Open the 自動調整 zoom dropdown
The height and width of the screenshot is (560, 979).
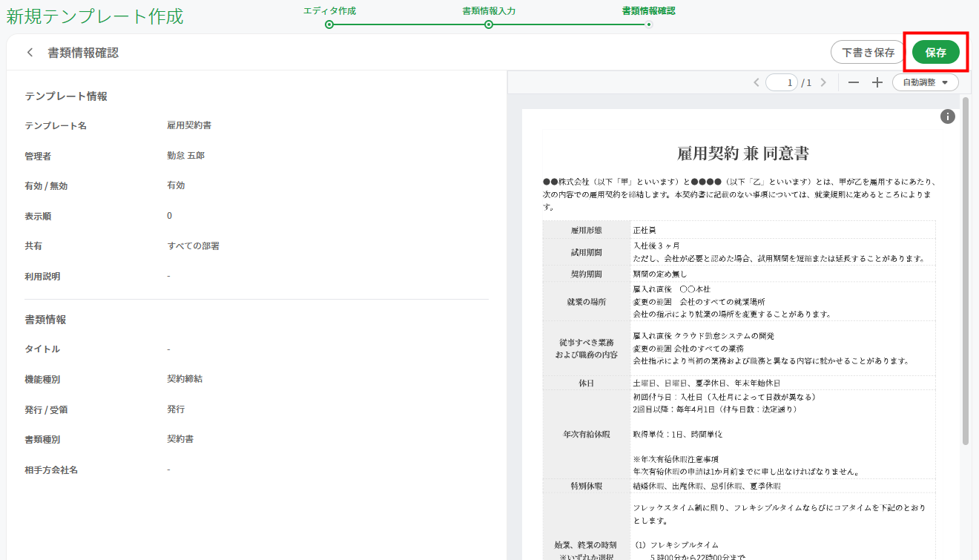tap(926, 82)
